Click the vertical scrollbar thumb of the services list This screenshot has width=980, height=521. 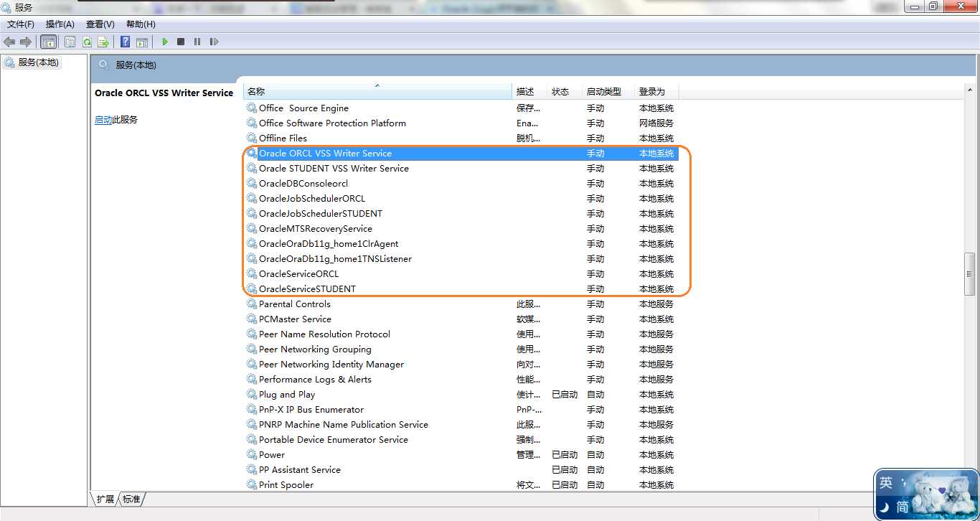[970, 273]
